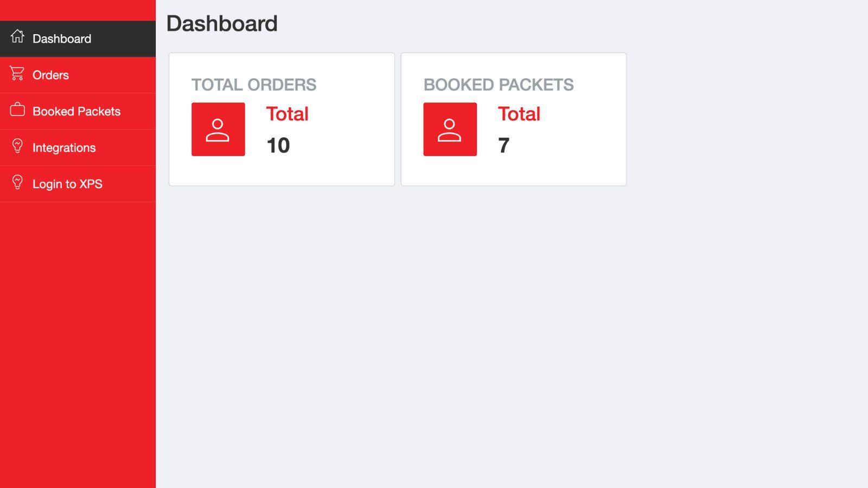
Task: Open the Orders section
Action: [51, 75]
